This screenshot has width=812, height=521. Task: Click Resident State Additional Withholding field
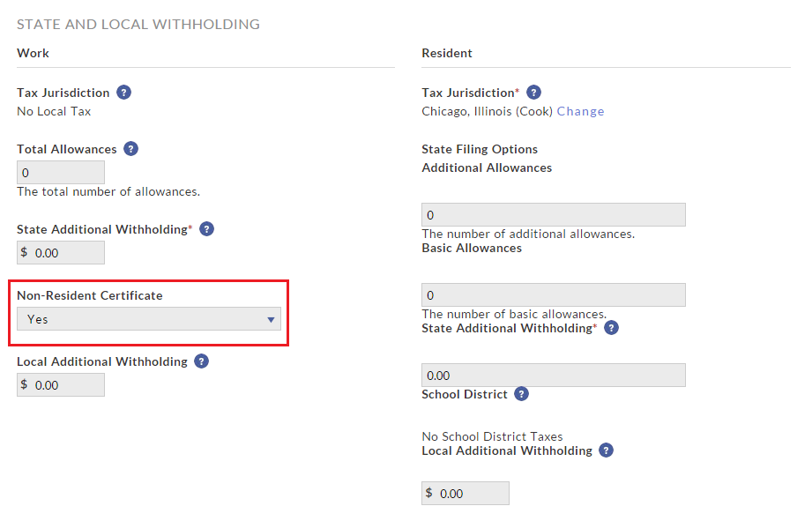(554, 376)
